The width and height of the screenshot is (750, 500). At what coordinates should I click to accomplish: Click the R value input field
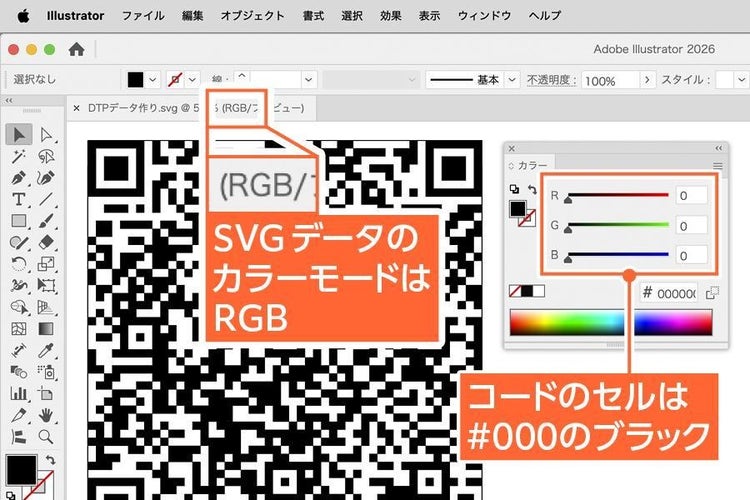click(692, 195)
